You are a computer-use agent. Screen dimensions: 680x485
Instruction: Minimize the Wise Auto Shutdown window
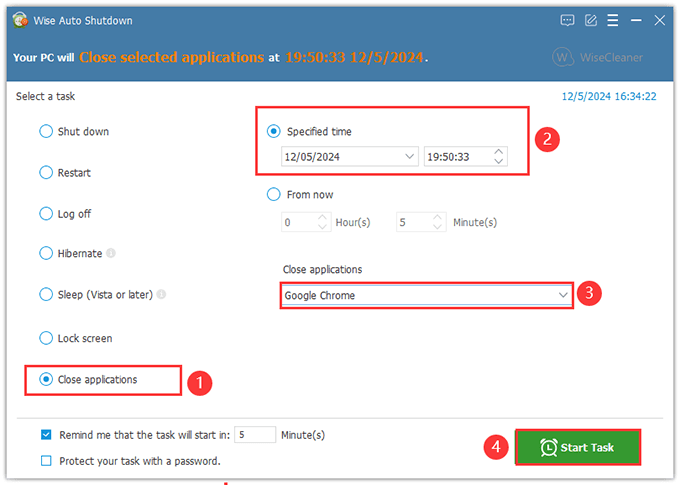636,20
